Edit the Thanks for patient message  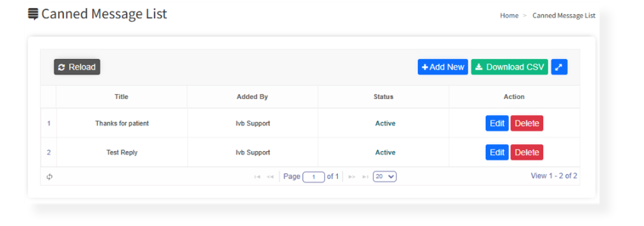pos(497,123)
